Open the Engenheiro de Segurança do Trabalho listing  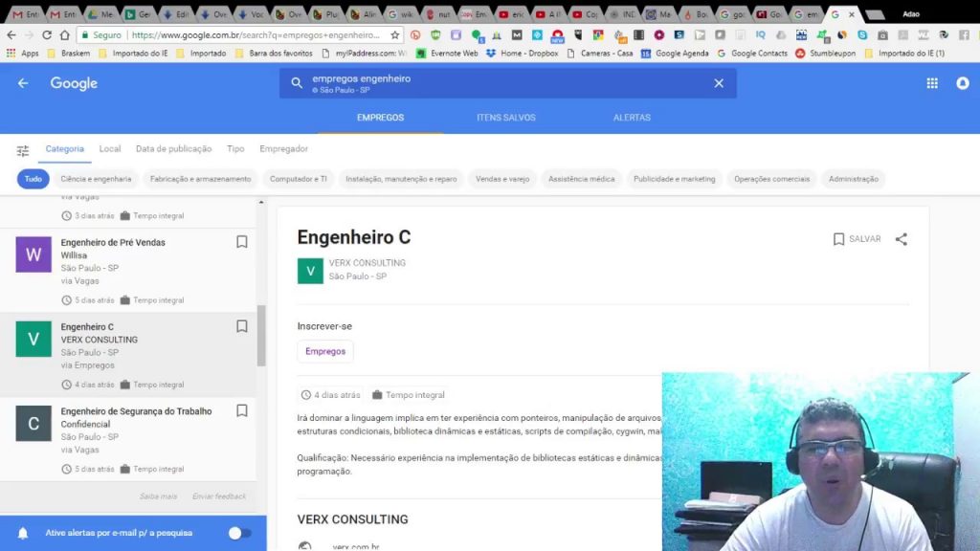pos(128,439)
